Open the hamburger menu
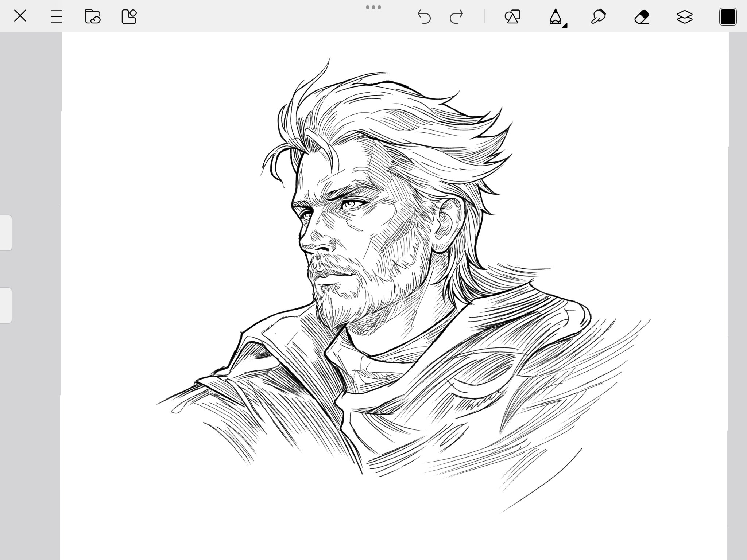The image size is (747, 560). pos(57,16)
